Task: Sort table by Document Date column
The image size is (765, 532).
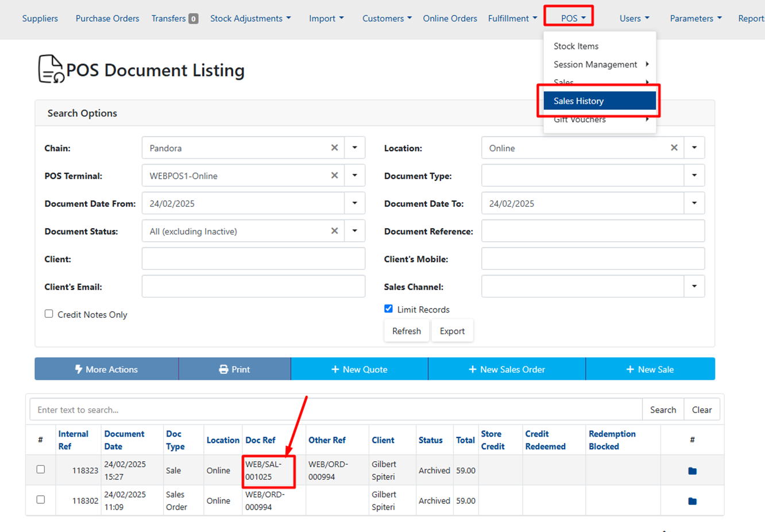Action: tap(124, 440)
